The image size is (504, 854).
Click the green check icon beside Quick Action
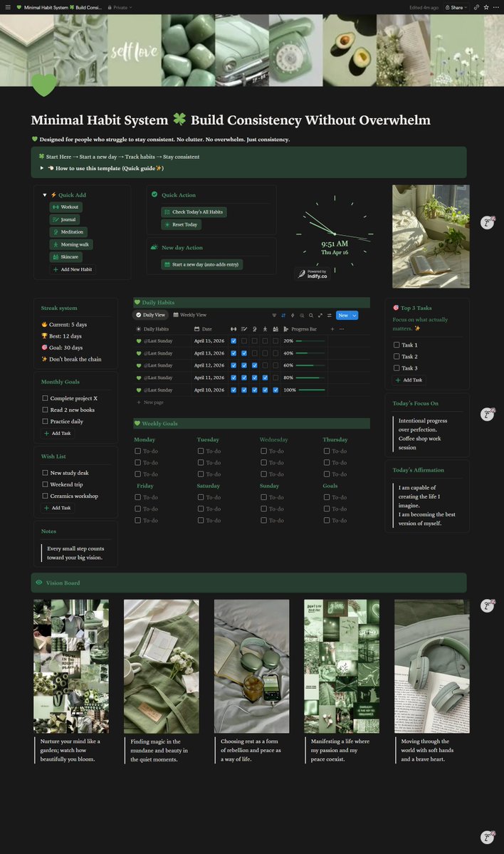click(x=154, y=194)
